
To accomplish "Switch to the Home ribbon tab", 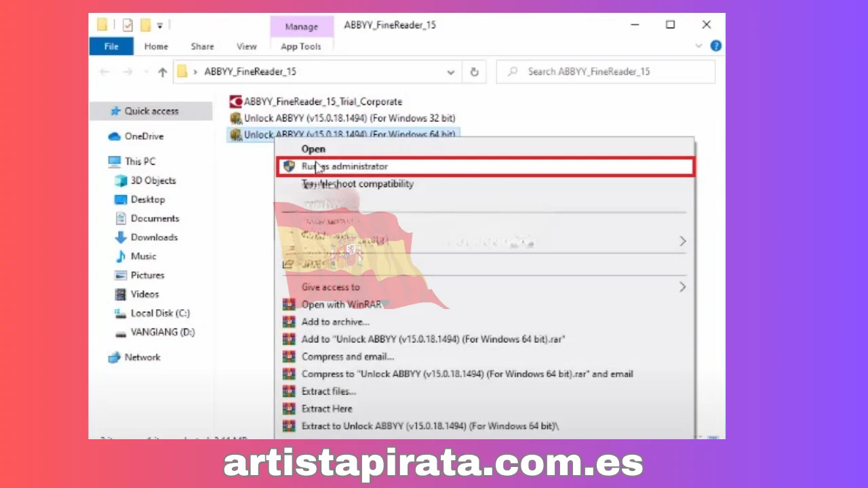I will point(156,46).
